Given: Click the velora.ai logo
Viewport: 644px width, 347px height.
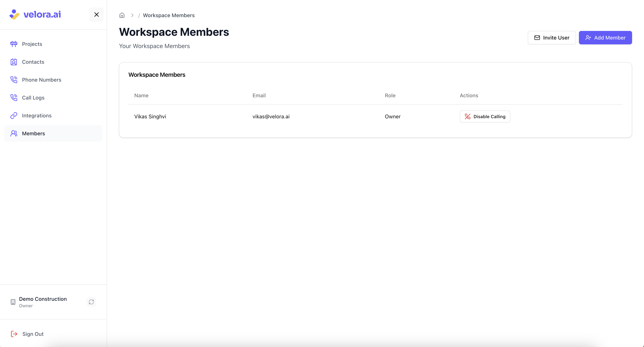Looking at the screenshot, I should point(35,15).
